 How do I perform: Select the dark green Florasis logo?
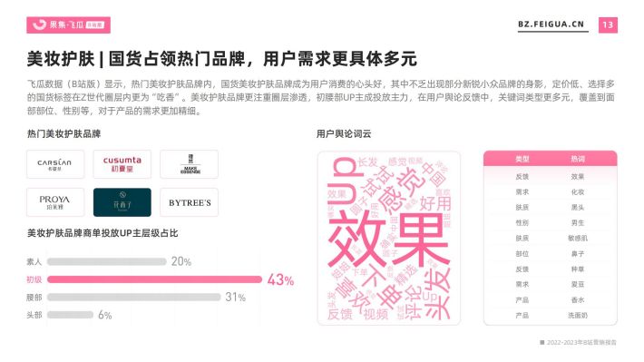[122, 202]
